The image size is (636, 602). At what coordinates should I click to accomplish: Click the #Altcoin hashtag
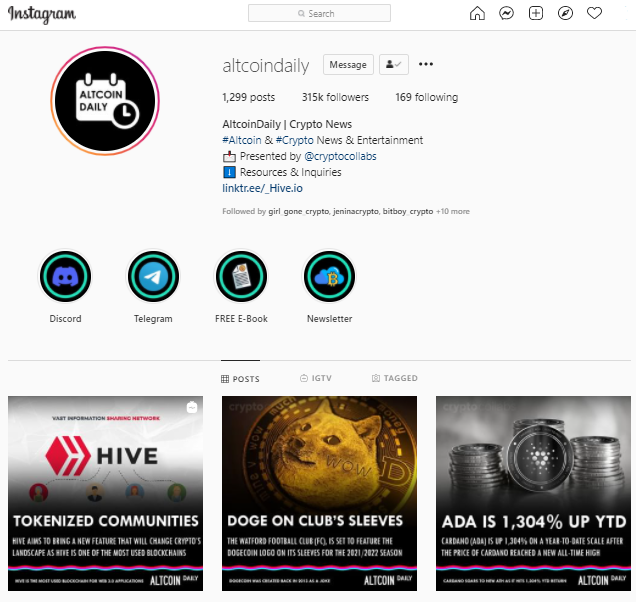242,140
